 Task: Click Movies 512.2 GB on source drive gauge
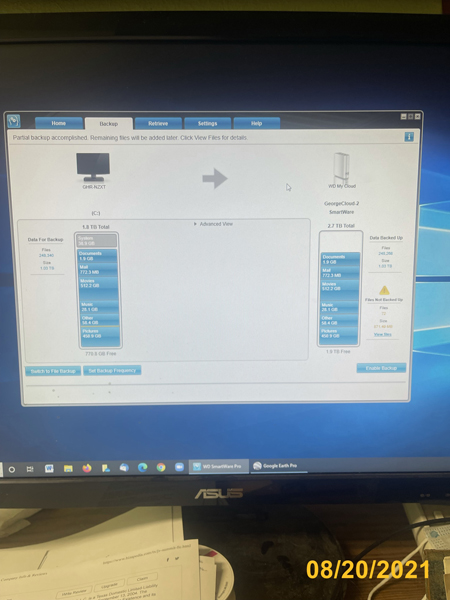[98, 289]
